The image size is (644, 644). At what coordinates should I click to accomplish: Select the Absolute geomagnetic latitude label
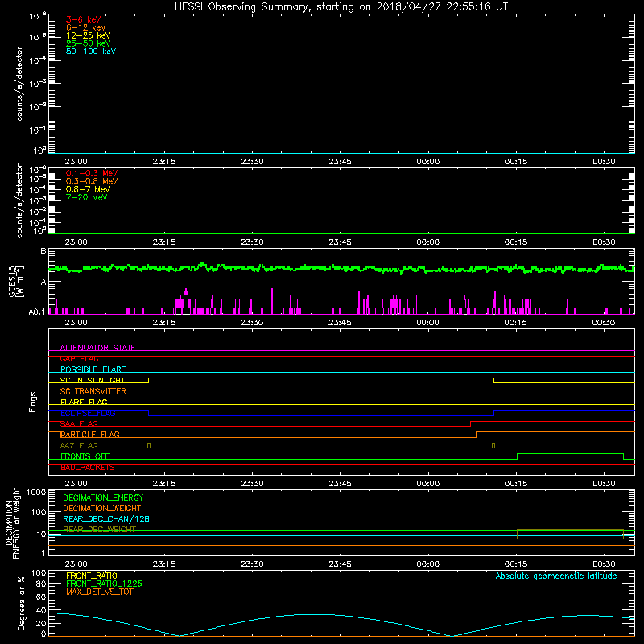point(556,576)
